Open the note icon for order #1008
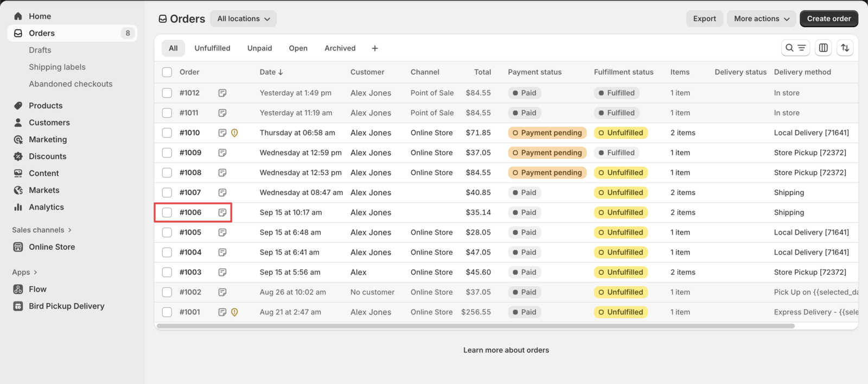This screenshot has width=868, height=384. (x=222, y=173)
